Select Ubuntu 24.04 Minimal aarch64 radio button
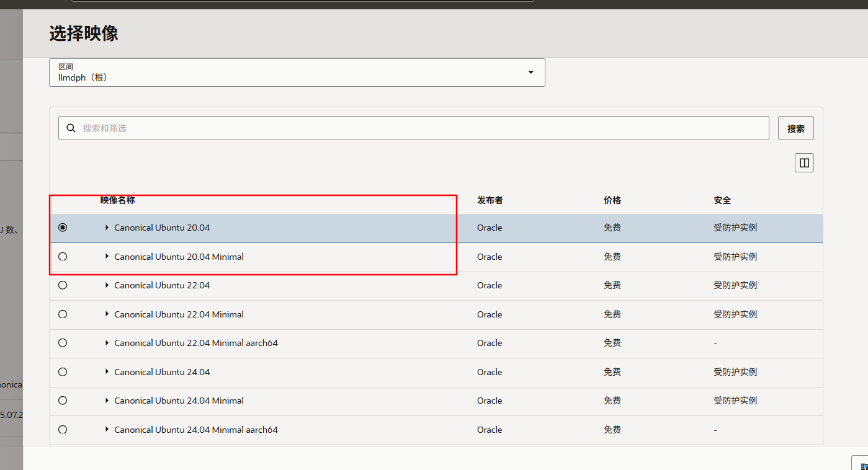The image size is (868, 470). tap(63, 430)
